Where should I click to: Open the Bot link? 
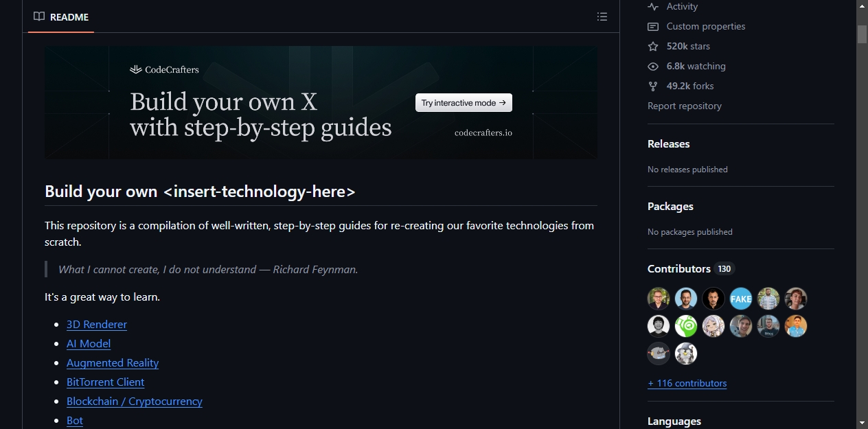click(x=75, y=420)
